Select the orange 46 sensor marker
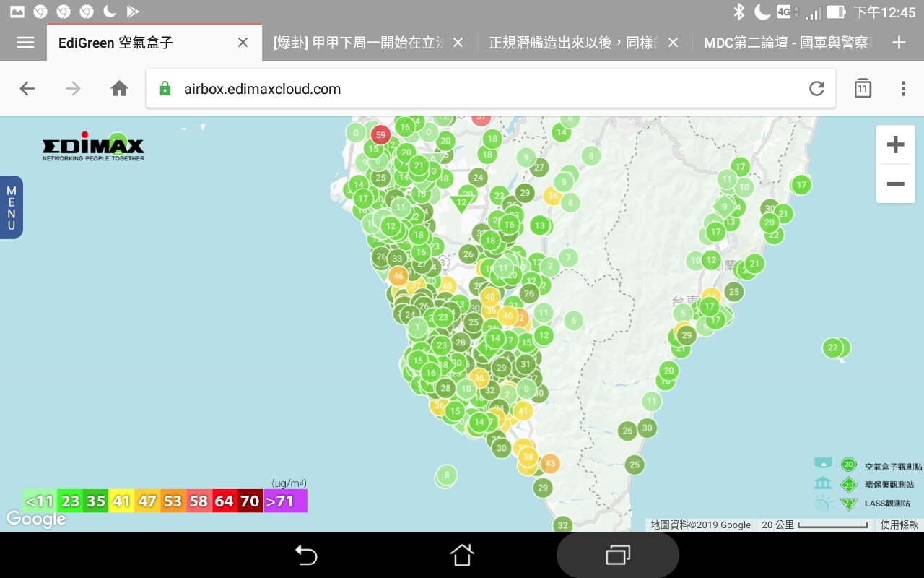This screenshot has width=924, height=578. (398, 276)
